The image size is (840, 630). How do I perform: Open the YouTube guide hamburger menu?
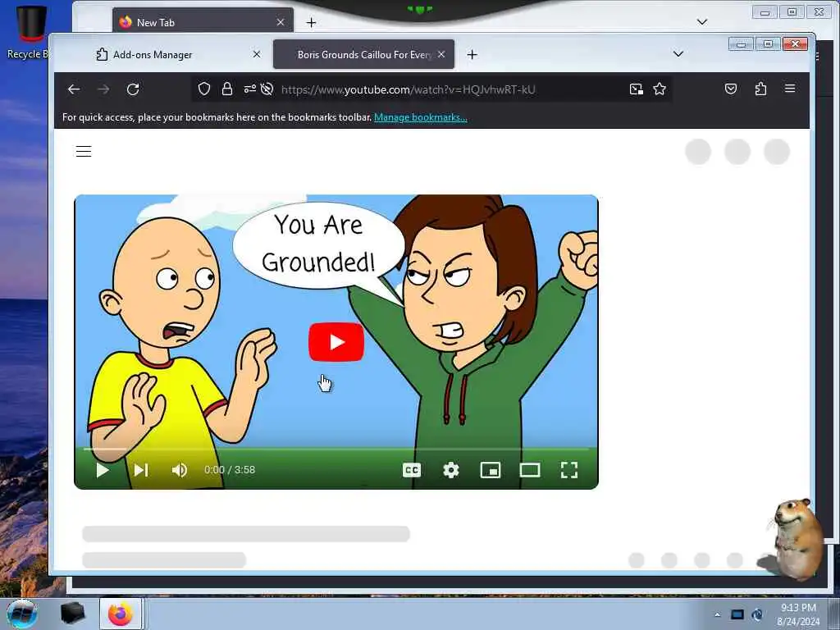click(x=84, y=152)
